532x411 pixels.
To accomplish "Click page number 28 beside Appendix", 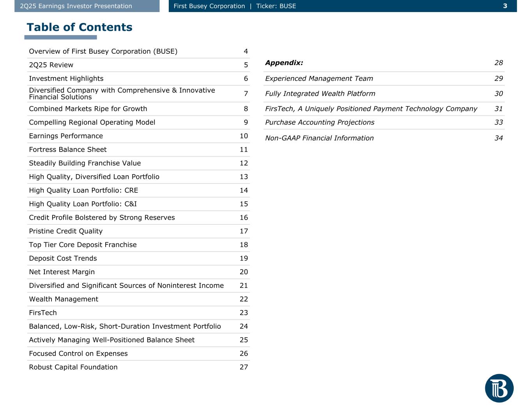I will pos(499,63).
